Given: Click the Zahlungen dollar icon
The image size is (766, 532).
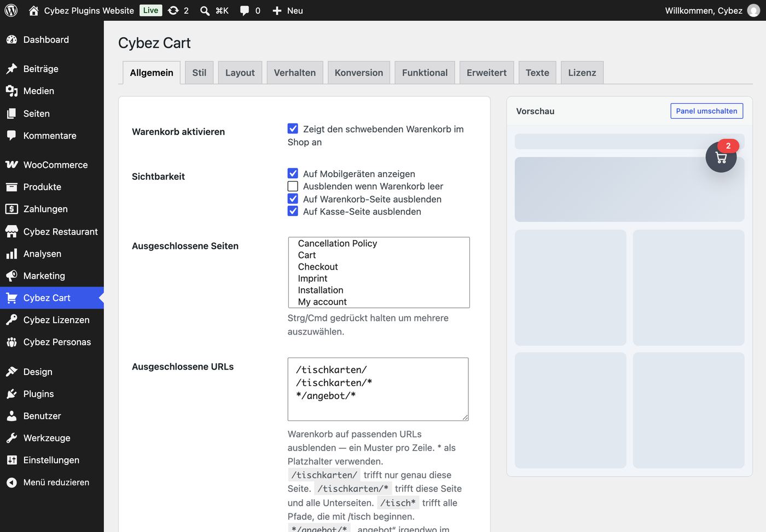Looking at the screenshot, I should tap(11, 209).
